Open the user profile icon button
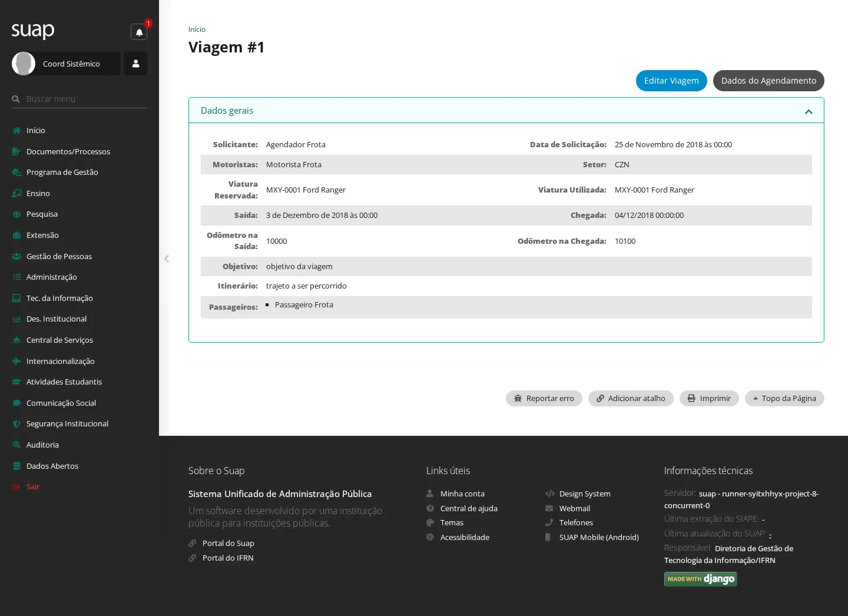848x616 pixels. [135, 64]
